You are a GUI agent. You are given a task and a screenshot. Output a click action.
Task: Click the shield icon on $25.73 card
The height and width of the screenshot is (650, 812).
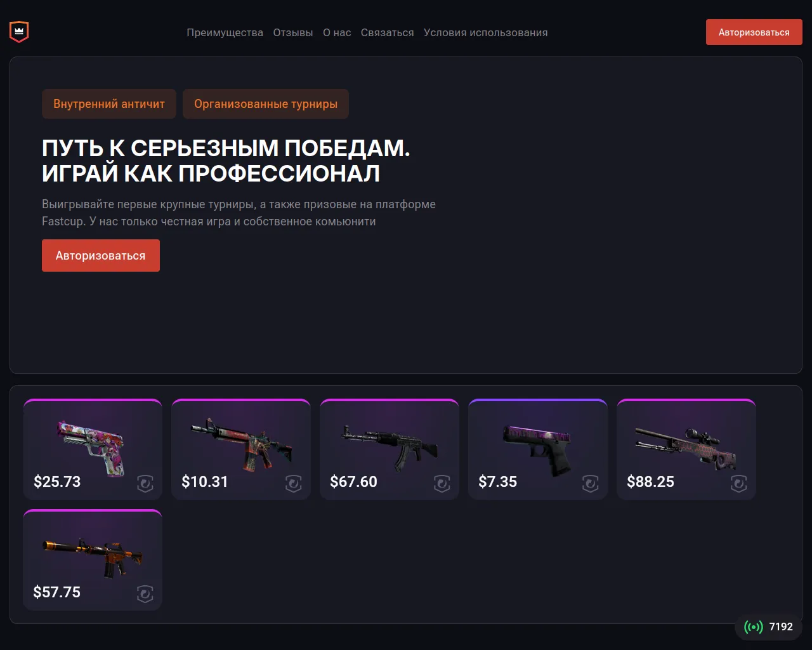click(x=145, y=484)
